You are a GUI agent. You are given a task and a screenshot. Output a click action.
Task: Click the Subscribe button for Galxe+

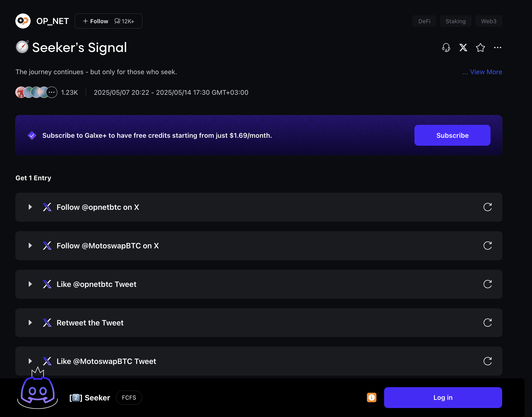pos(452,135)
